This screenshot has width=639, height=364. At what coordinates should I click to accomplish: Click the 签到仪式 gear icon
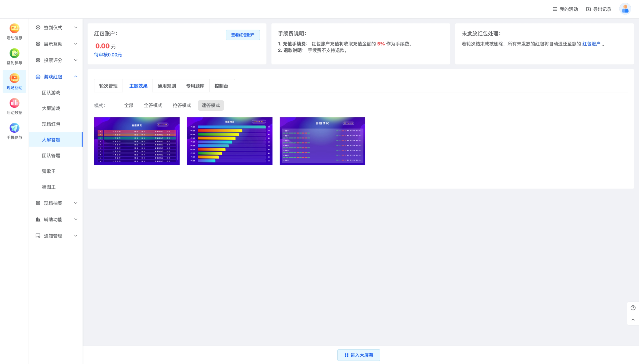pos(38,28)
